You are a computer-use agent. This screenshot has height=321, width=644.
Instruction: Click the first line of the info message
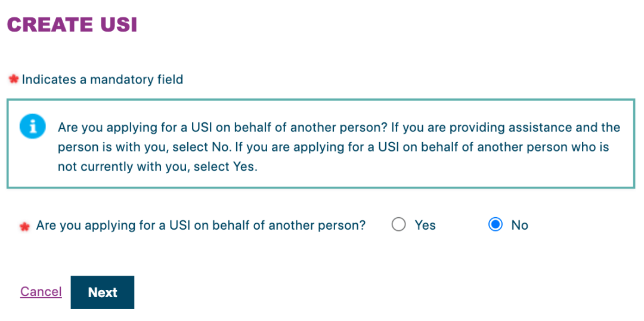coord(339,128)
